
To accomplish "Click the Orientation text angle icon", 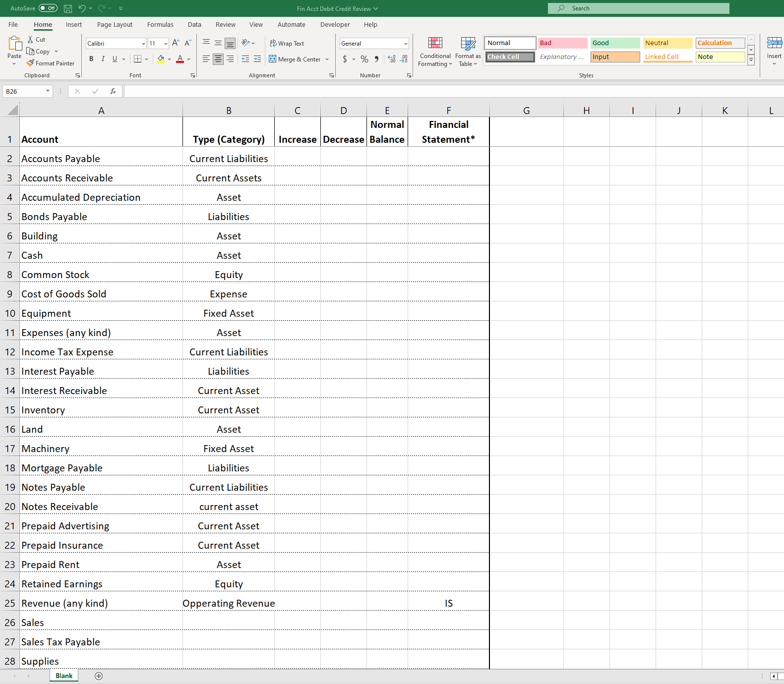I will pyautogui.click(x=245, y=43).
